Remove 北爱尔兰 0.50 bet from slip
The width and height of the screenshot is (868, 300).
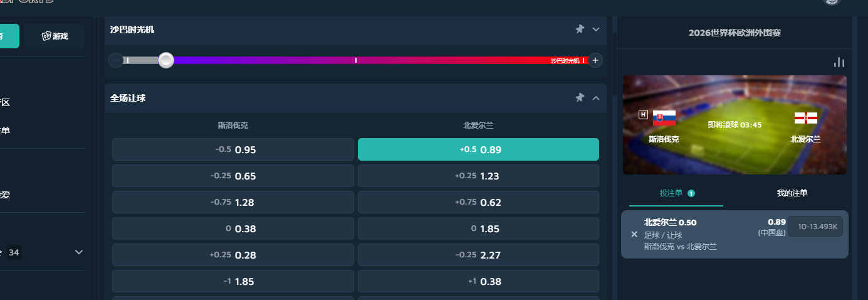pos(634,234)
